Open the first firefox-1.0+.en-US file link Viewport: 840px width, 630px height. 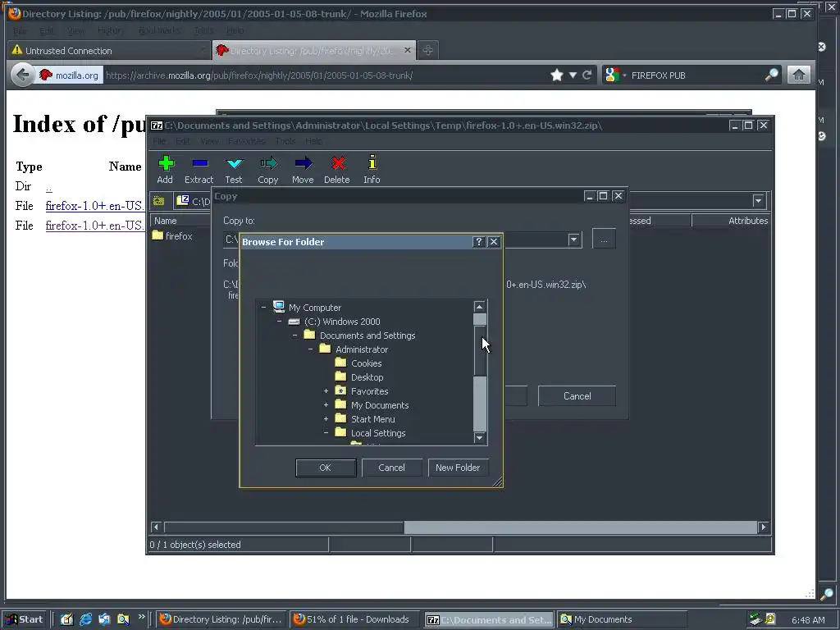coord(95,206)
